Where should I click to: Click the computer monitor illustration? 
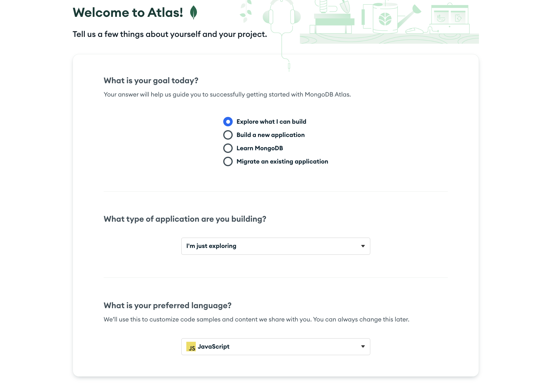coord(449,19)
